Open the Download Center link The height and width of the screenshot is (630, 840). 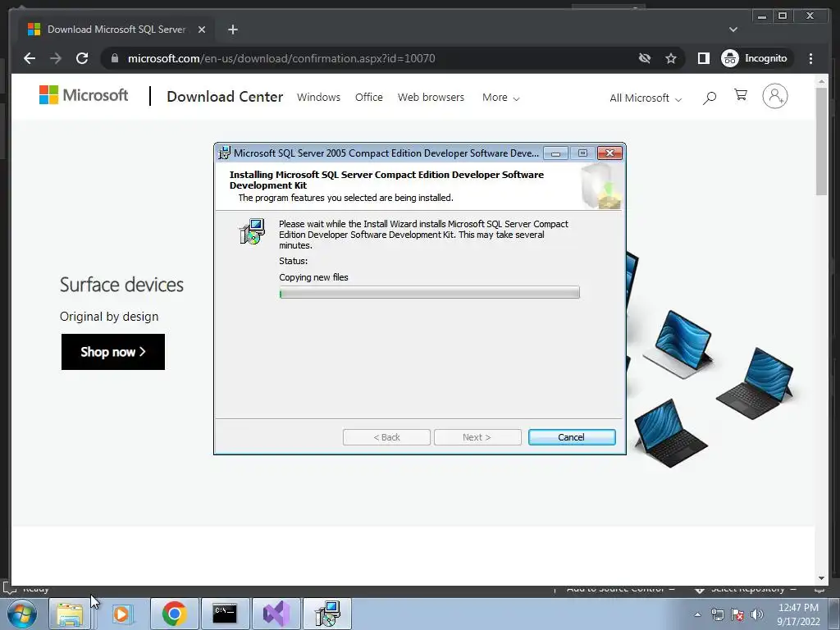pos(225,97)
